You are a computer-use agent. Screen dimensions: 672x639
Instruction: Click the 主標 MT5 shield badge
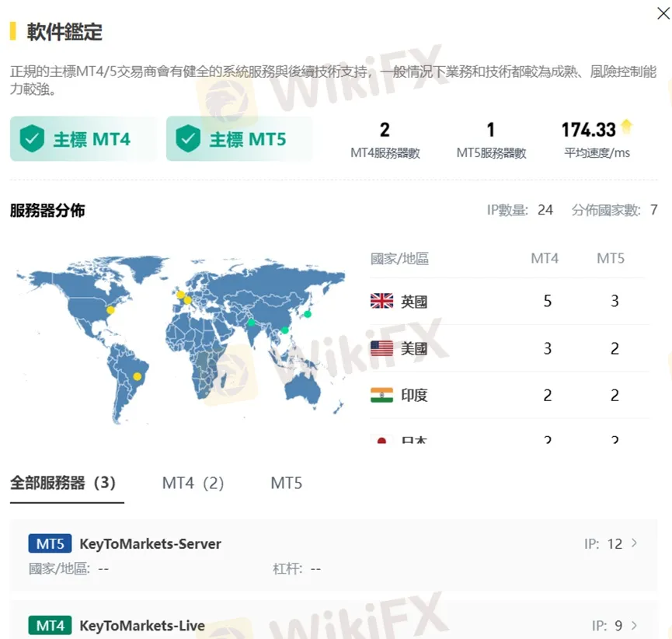tap(239, 138)
